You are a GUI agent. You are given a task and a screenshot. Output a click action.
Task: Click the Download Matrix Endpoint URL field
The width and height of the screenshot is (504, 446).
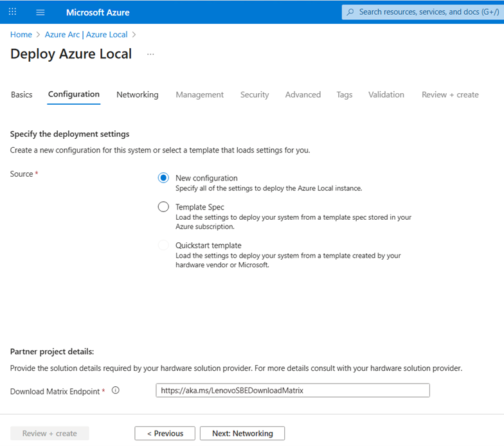tap(293, 390)
